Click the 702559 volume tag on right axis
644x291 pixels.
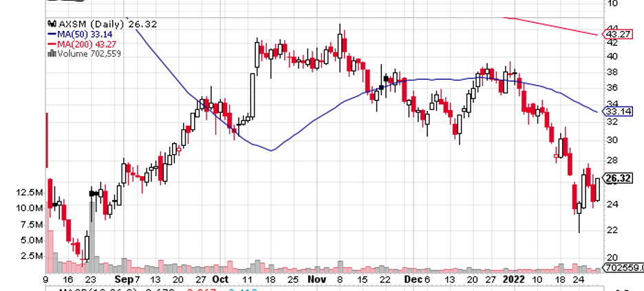point(621,268)
